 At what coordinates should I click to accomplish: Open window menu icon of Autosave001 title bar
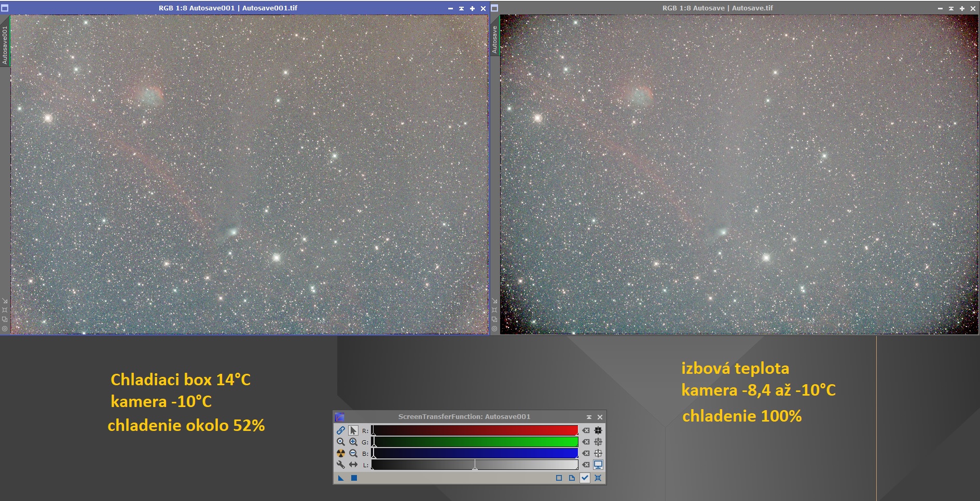pos(5,8)
